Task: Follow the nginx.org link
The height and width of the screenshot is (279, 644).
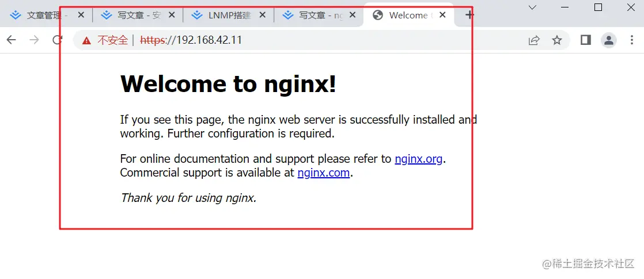Action: tap(419, 159)
